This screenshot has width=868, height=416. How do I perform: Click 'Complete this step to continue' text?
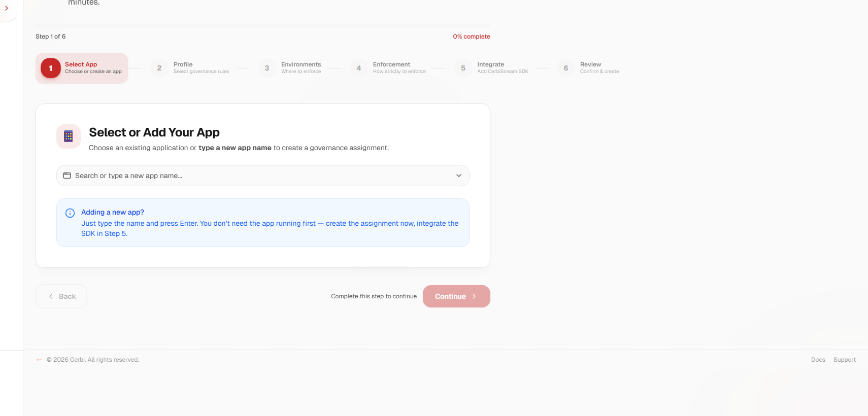(x=374, y=296)
